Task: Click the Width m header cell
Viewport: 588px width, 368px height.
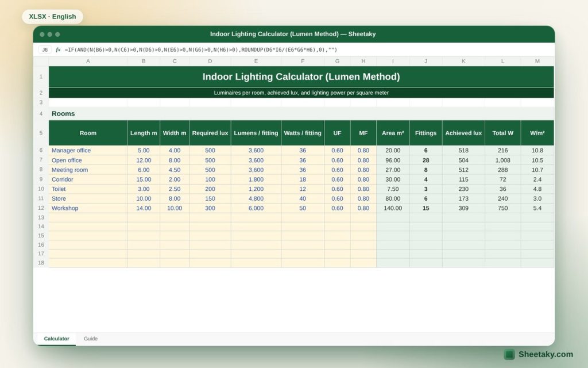Action: (x=175, y=133)
